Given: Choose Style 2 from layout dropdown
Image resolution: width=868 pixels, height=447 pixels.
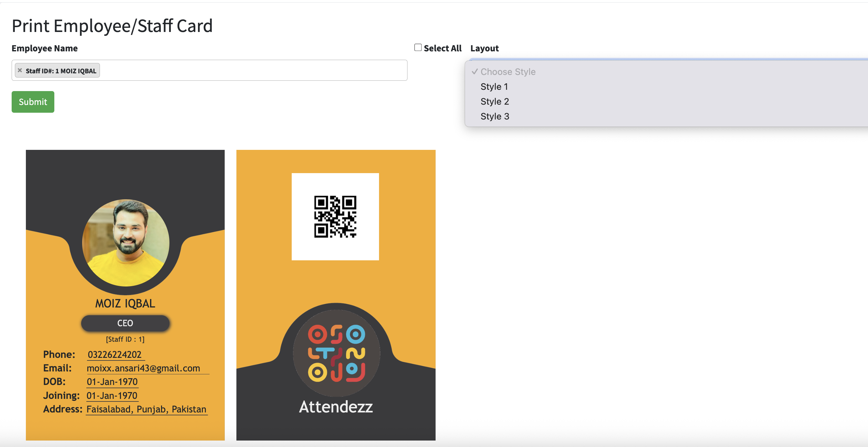Looking at the screenshot, I should pyautogui.click(x=494, y=101).
